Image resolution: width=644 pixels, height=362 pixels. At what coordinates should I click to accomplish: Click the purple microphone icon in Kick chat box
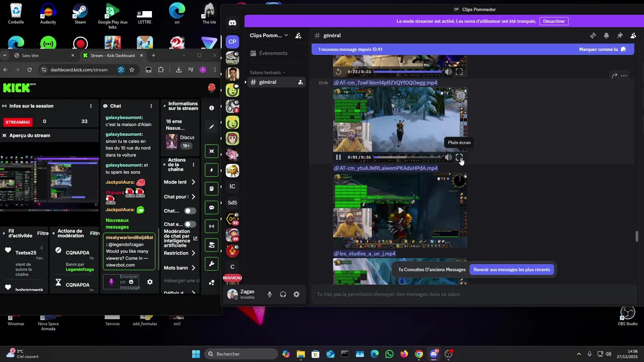[111, 282]
